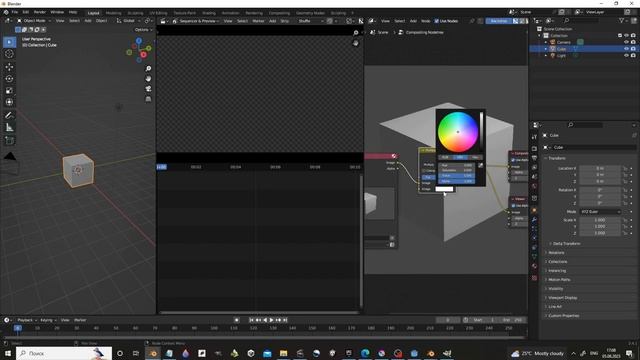
Task: Hide the Camera object in outliner
Action: 626,42
